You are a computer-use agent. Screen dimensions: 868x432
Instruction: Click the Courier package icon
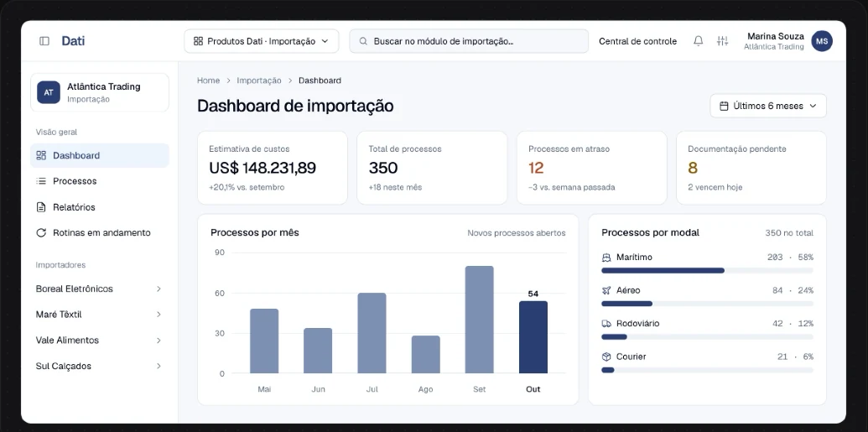(x=606, y=357)
